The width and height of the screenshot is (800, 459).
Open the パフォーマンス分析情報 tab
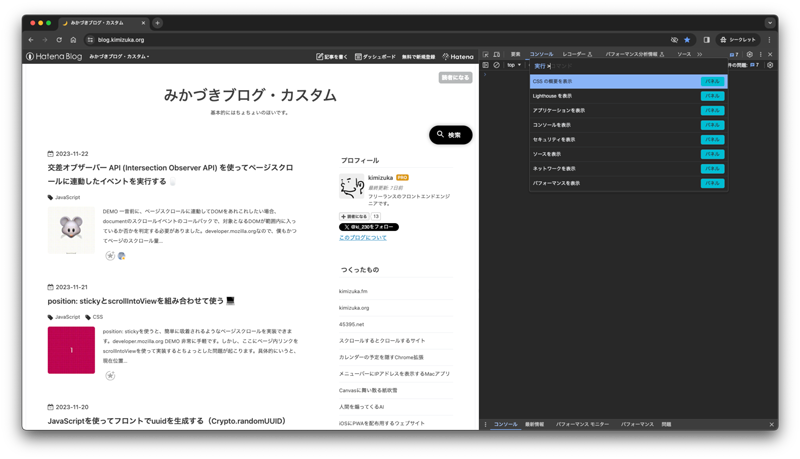635,55
